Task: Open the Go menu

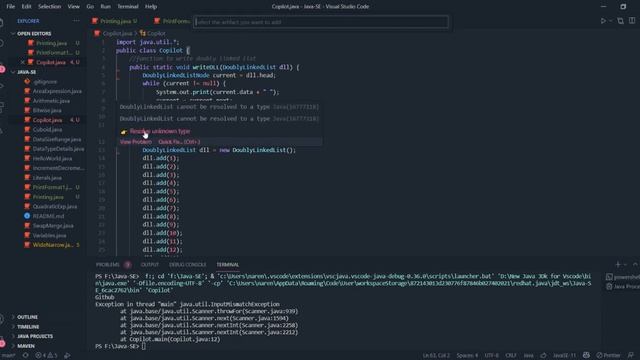Action: pos(90,7)
